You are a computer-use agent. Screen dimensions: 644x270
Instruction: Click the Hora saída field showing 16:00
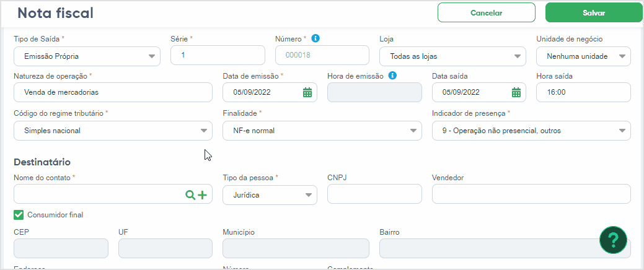tap(584, 92)
